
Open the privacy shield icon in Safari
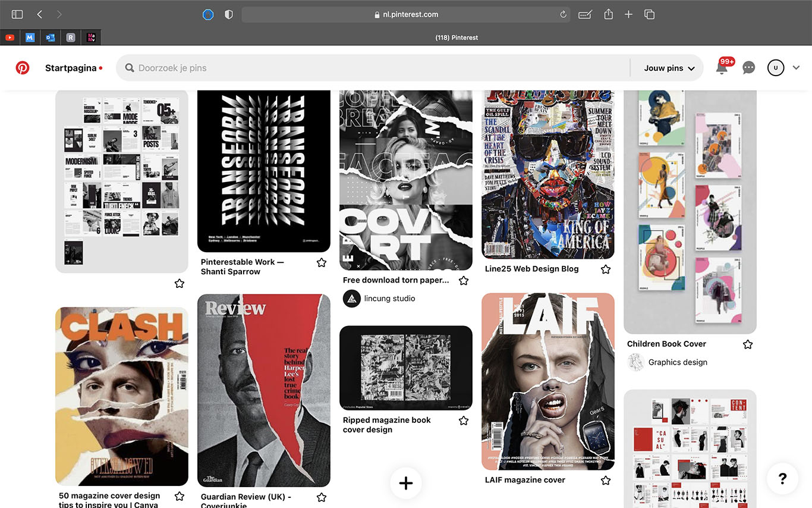[x=229, y=14]
